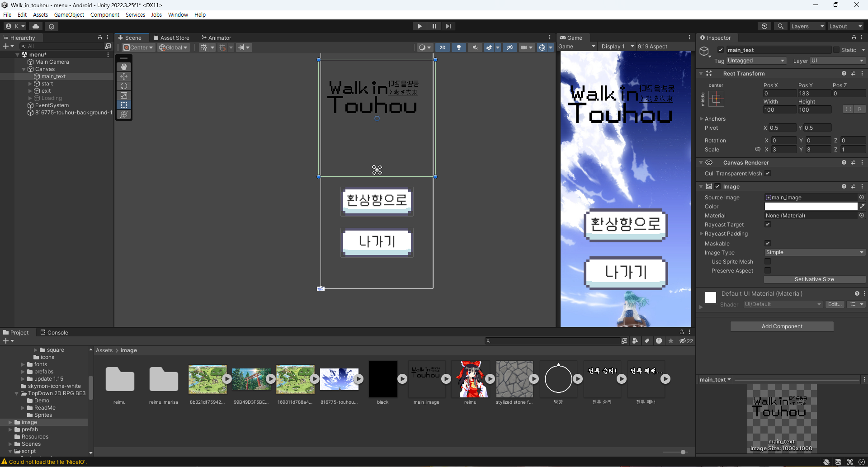Toggle Use Sprite Mesh checkbox

pos(768,261)
